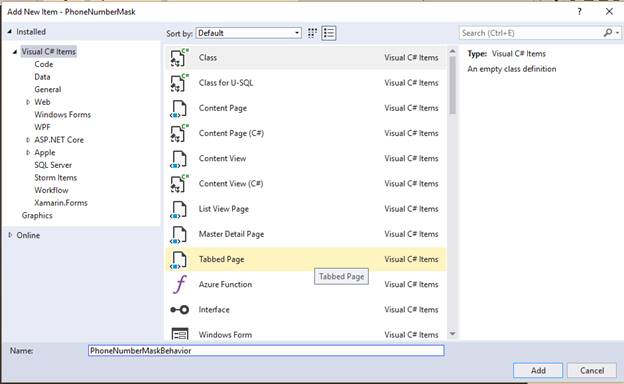Select the SQL Server category
Viewport: 624px width, 384px height.
pyautogui.click(x=53, y=165)
